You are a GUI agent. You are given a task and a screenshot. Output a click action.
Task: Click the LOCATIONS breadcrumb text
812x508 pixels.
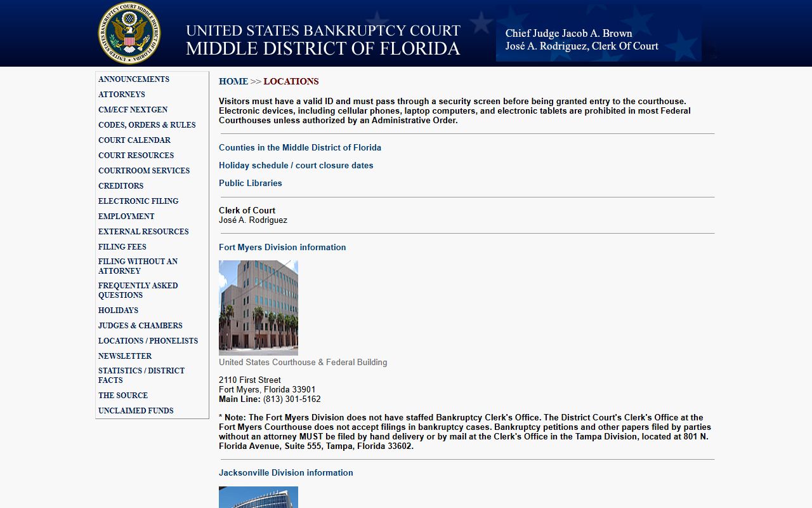pos(291,81)
